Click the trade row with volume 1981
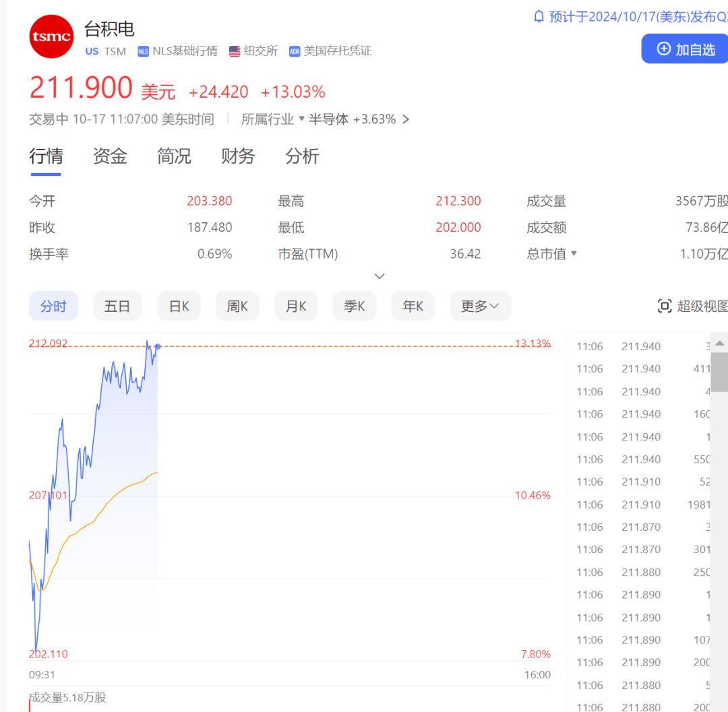This screenshot has height=712, width=728. point(642,505)
